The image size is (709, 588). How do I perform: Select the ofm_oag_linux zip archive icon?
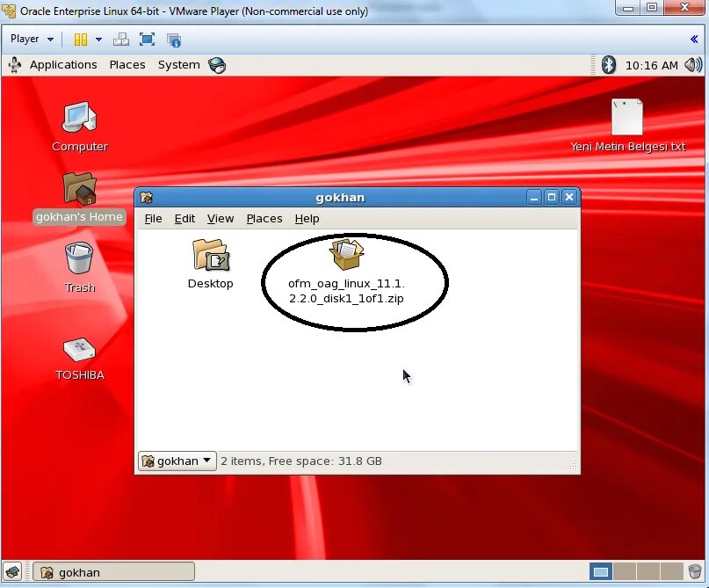click(x=346, y=255)
